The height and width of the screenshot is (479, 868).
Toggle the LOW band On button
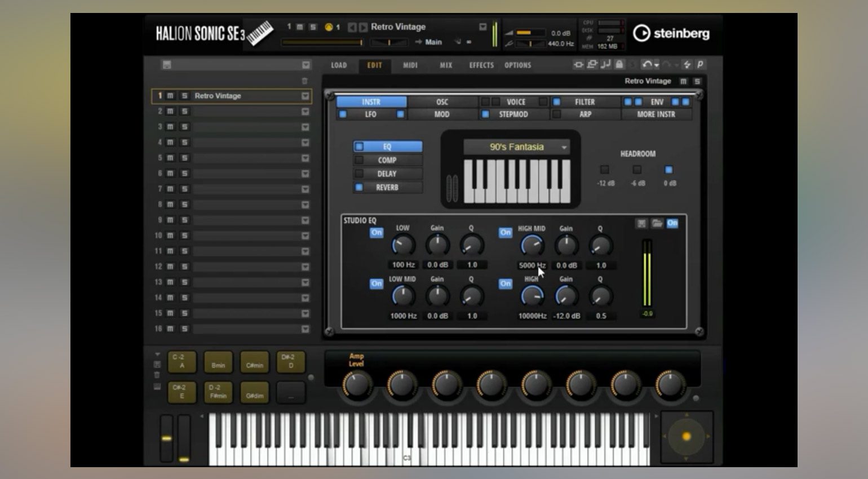click(377, 232)
